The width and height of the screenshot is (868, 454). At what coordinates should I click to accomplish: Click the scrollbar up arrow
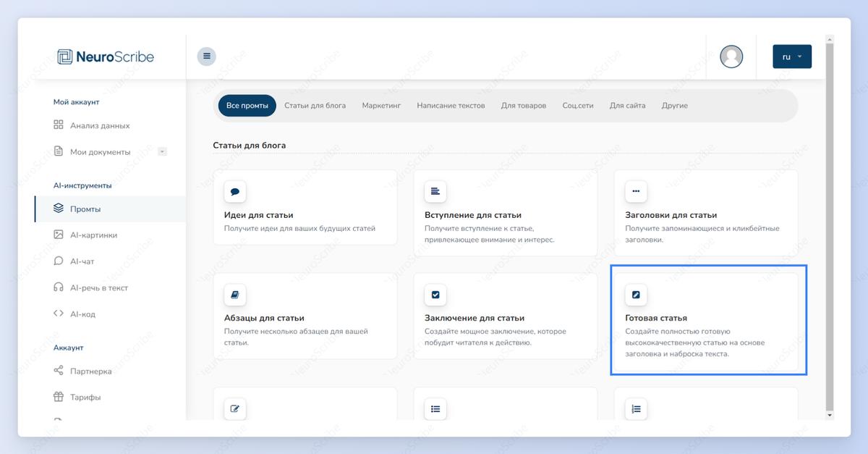click(830, 38)
